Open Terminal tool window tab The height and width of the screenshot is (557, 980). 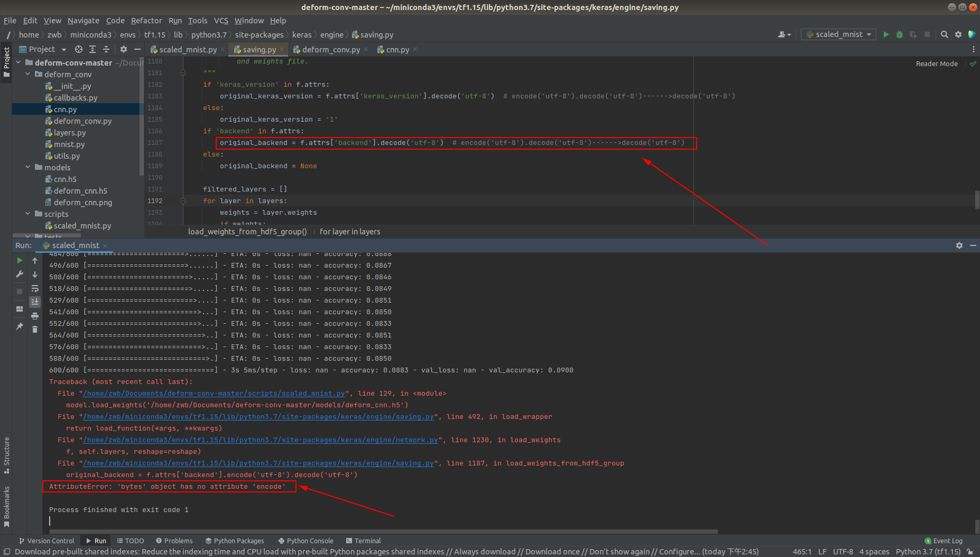click(363, 541)
